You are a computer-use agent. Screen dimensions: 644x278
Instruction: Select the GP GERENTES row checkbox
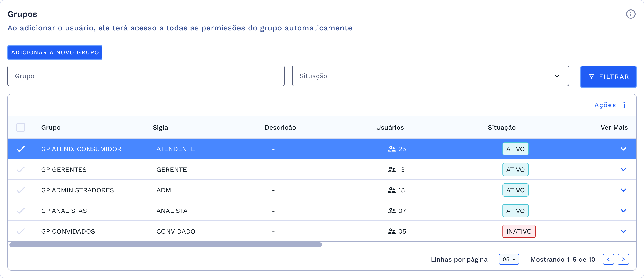[x=21, y=169]
